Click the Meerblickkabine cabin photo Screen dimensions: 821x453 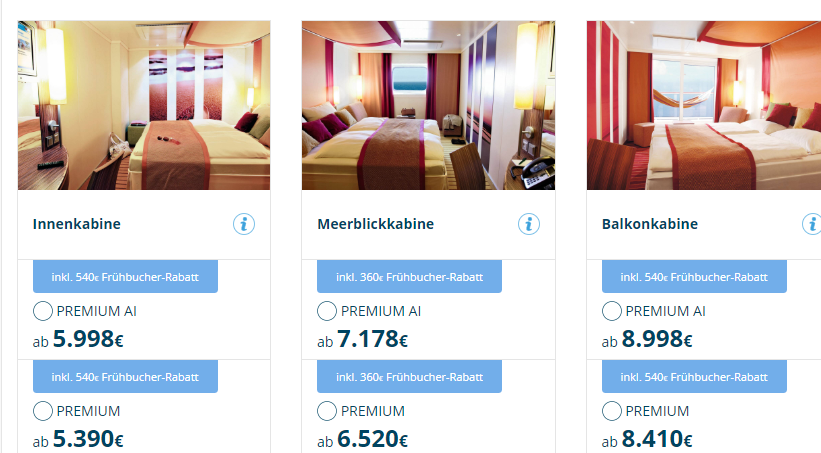pos(428,105)
